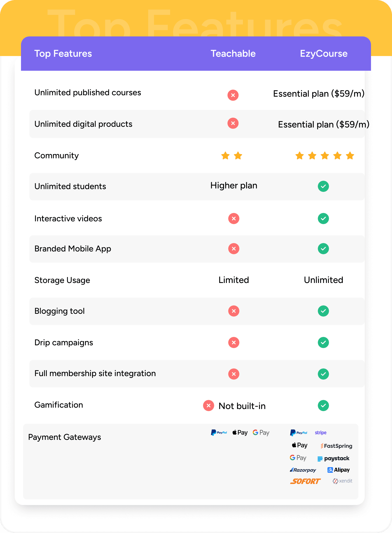Click green checkmark in Drip campaigns row
Image resolution: width=392 pixels, height=533 pixels.
pos(323,342)
